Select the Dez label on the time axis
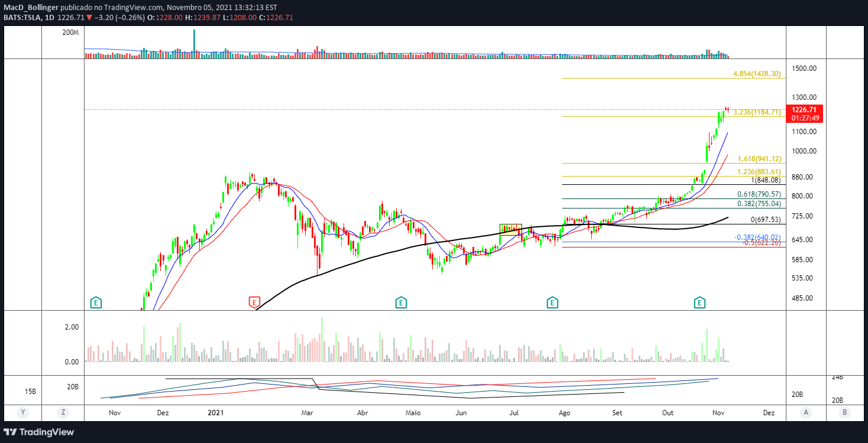 (163, 413)
